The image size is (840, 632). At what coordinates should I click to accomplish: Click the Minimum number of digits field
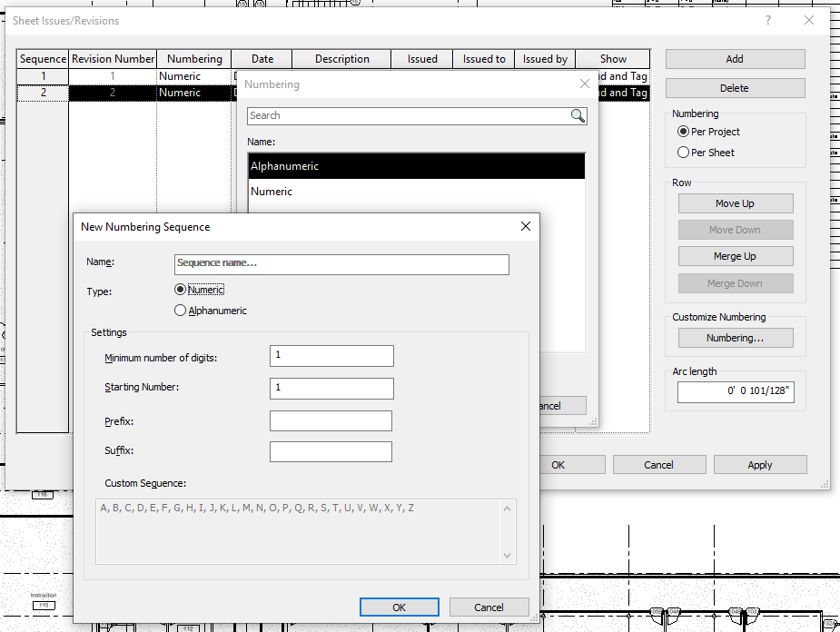click(331, 355)
